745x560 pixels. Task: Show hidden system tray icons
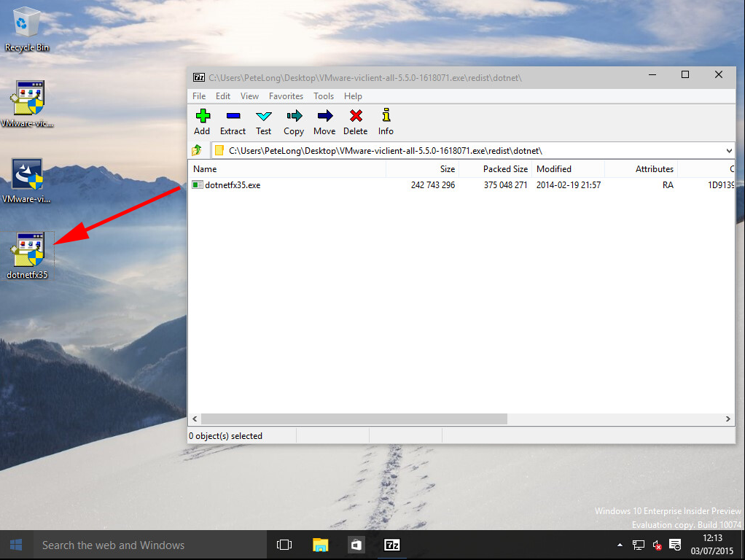point(620,545)
